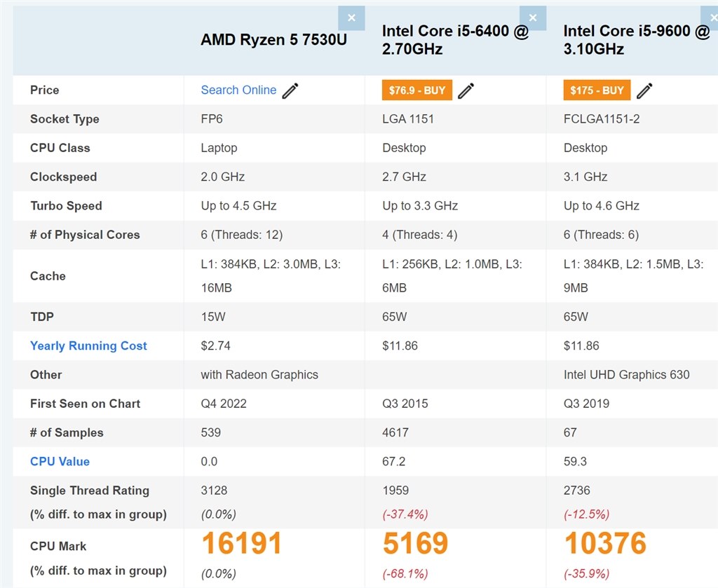Click Up to 4.5 GHz value
The height and width of the screenshot is (588, 718).
(x=238, y=206)
